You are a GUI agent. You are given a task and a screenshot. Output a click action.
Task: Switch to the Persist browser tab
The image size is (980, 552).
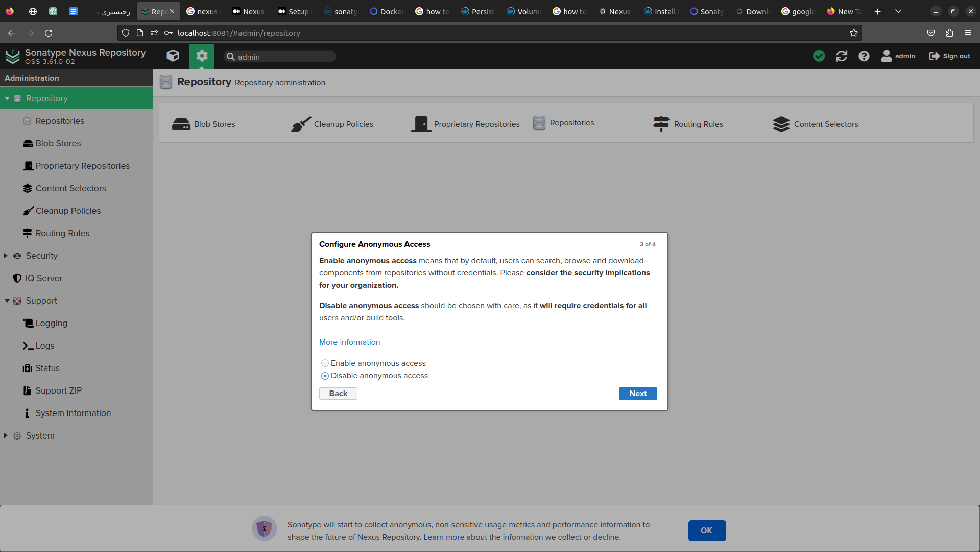479,11
